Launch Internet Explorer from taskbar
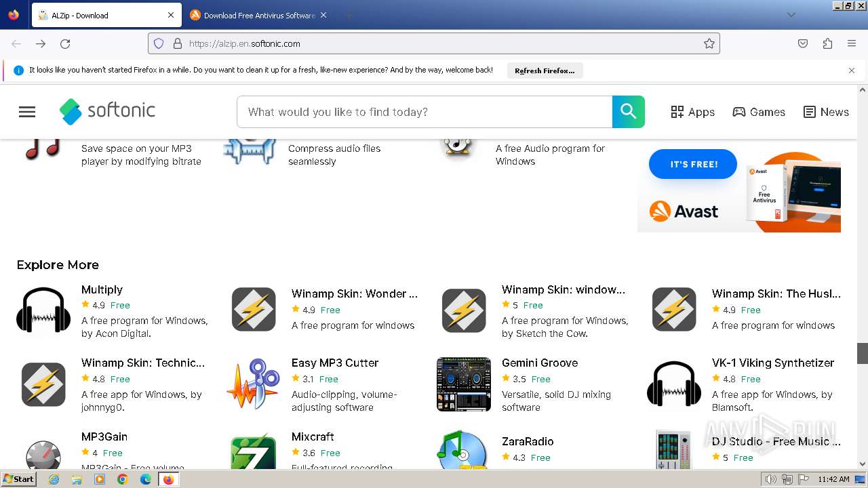This screenshot has width=868, height=488. click(x=54, y=479)
